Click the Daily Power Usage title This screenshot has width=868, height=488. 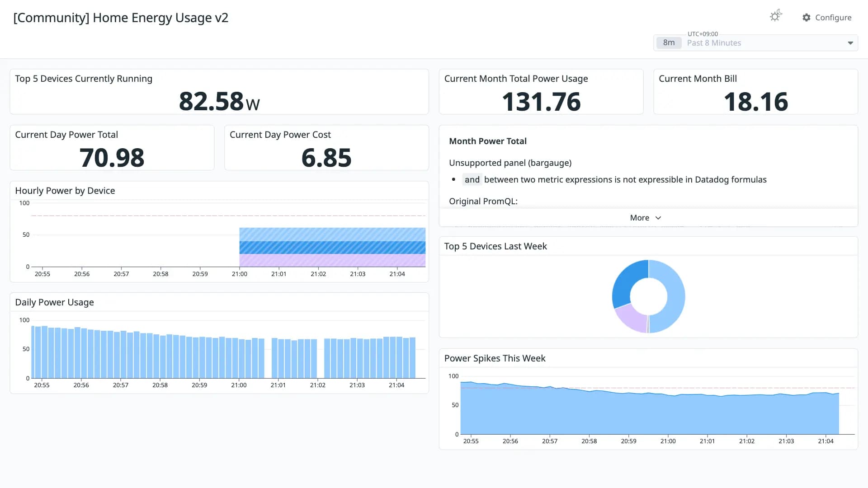pyautogui.click(x=54, y=302)
